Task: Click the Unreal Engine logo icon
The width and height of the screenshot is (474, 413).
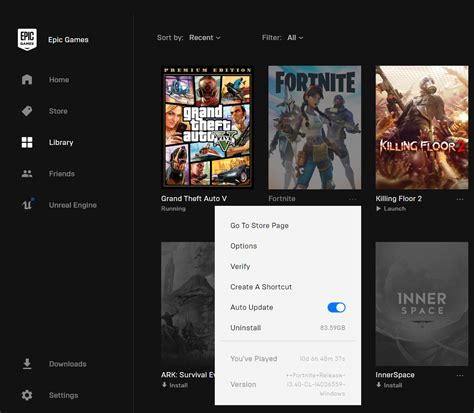Action: click(x=28, y=204)
